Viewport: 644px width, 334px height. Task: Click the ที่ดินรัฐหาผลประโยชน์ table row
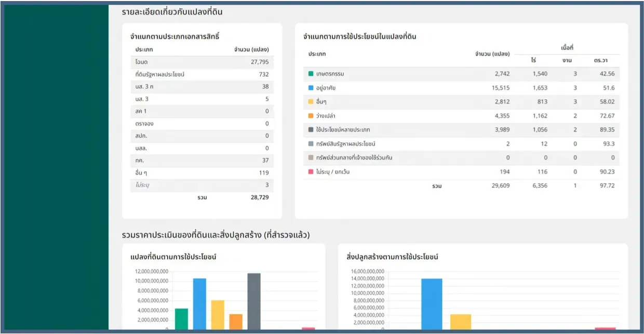click(x=202, y=74)
